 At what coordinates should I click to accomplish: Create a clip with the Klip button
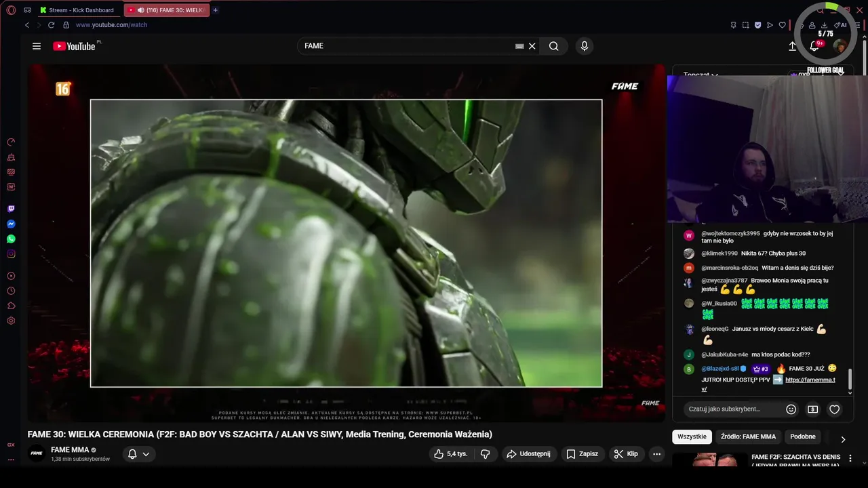[x=626, y=454]
